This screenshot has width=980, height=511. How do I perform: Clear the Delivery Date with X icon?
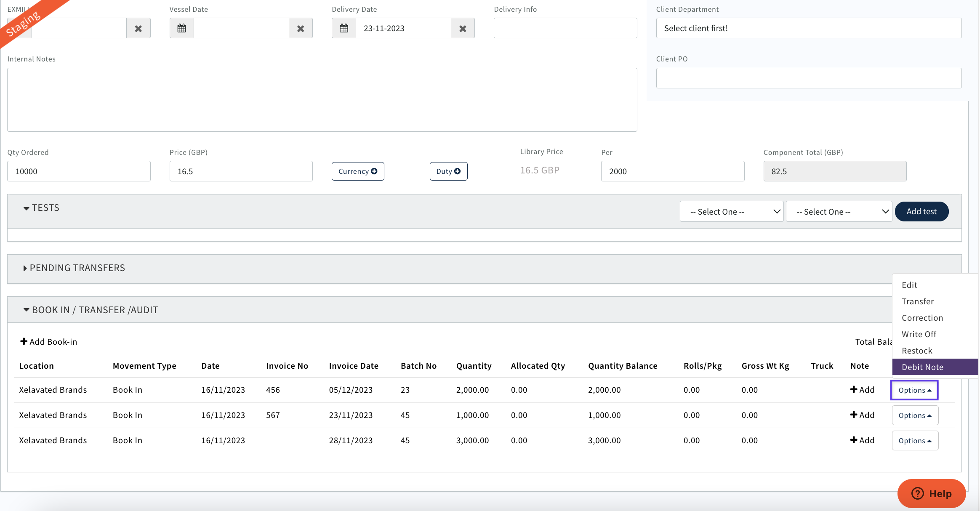click(x=463, y=28)
